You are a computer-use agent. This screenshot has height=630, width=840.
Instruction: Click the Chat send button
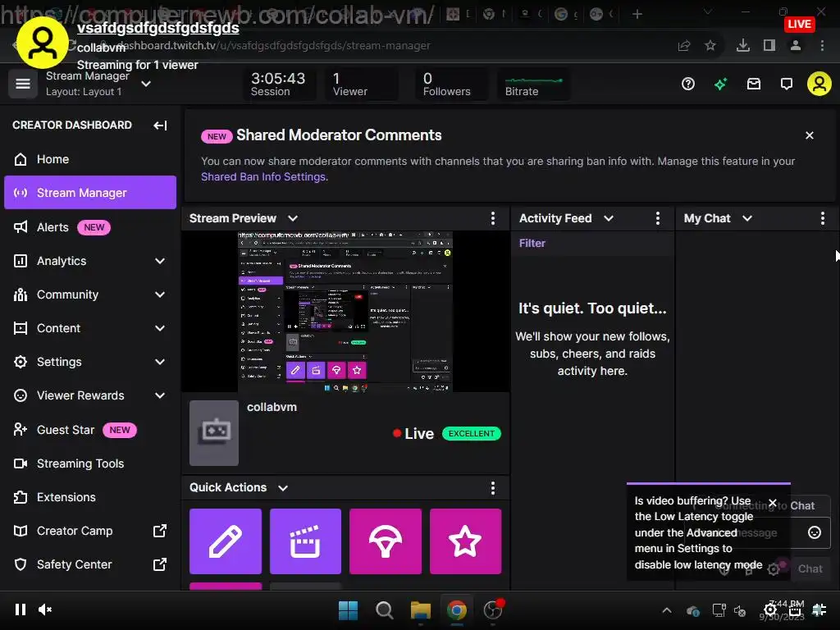click(810, 569)
